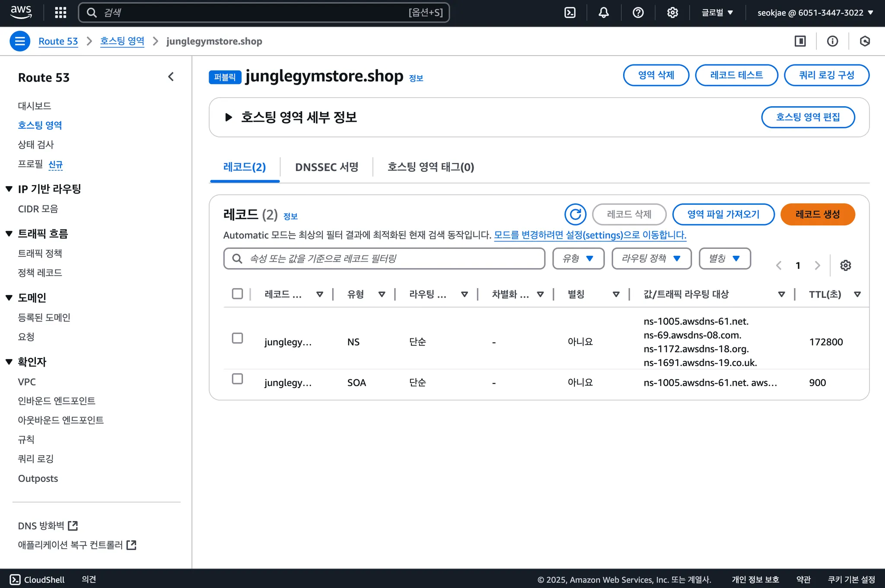
Task: Open the help question mark menu
Action: [638, 13]
